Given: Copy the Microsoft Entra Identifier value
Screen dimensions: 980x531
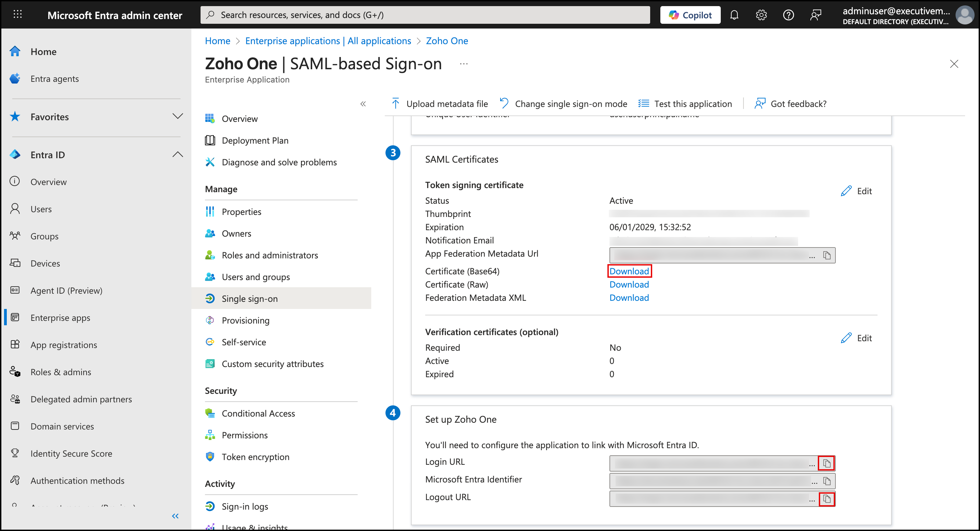Looking at the screenshot, I should [x=826, y=481].
